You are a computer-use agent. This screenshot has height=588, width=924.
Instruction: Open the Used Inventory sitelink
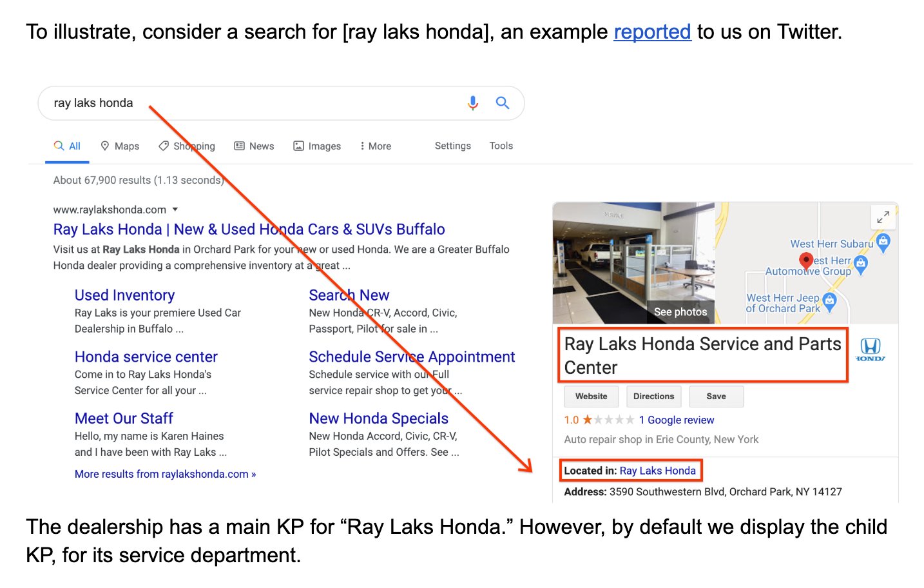pos(125,295)
